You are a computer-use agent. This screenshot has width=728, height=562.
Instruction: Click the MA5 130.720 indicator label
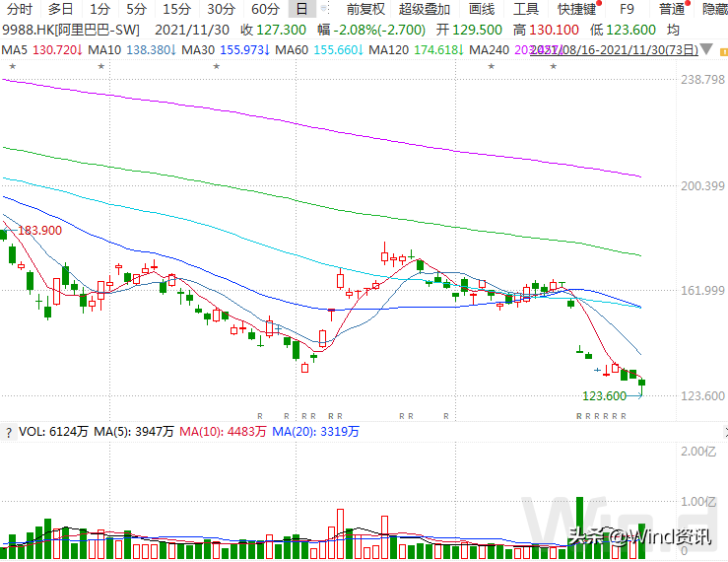[41, 49]
